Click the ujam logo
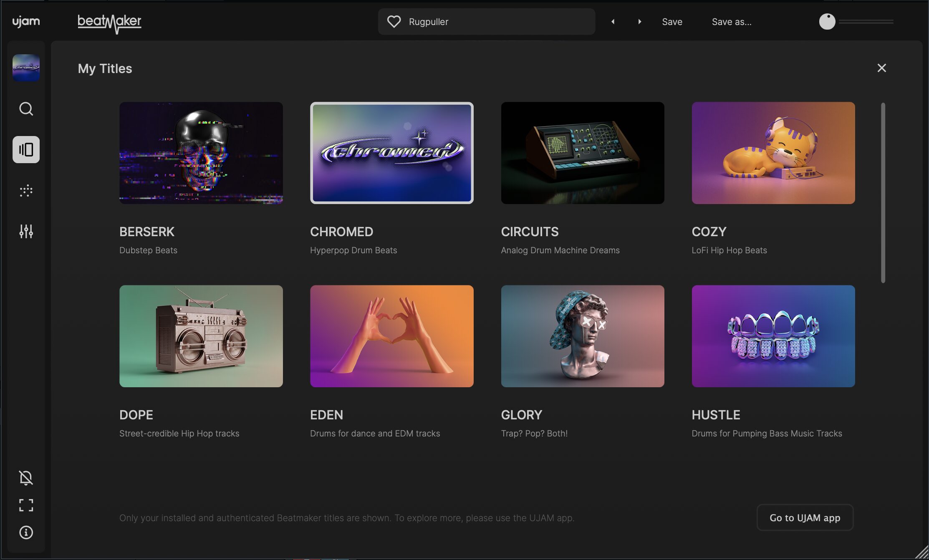The width and height of the screenshot is (929, 560). click(26, 21)
